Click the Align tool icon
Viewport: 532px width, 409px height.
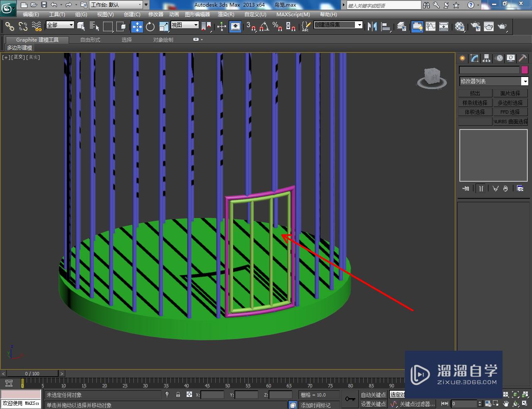[x=386, y=27]
